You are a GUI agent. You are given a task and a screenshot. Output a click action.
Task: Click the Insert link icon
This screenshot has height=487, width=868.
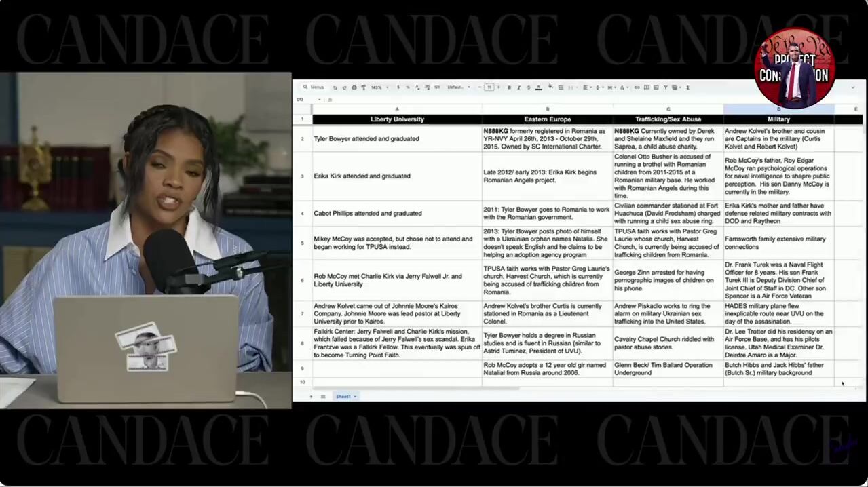(637, 87)
